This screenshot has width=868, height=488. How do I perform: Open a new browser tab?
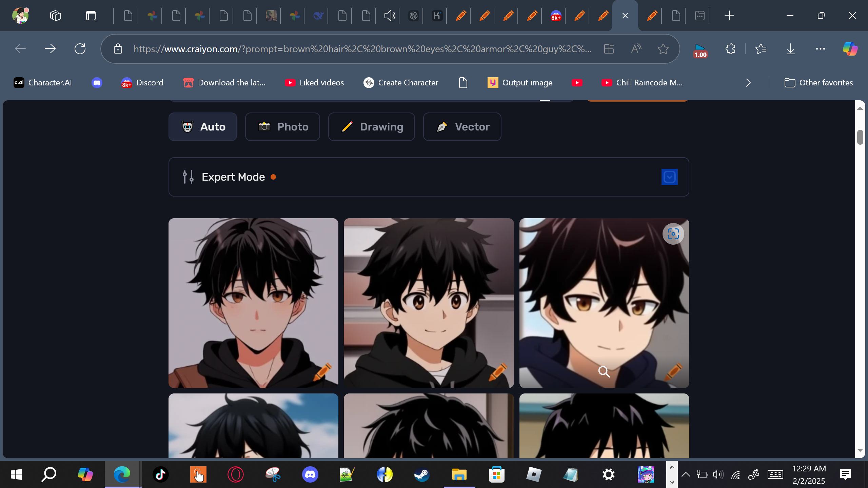[x=729, y=16]
